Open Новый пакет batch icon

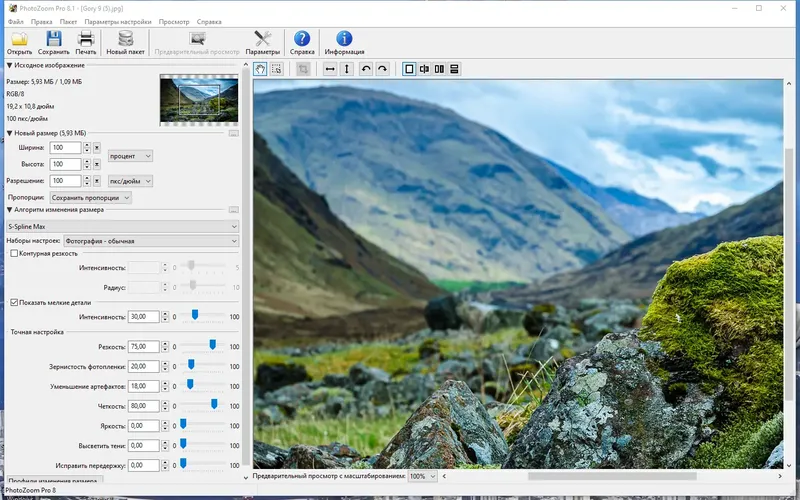(x=126, y=40)
